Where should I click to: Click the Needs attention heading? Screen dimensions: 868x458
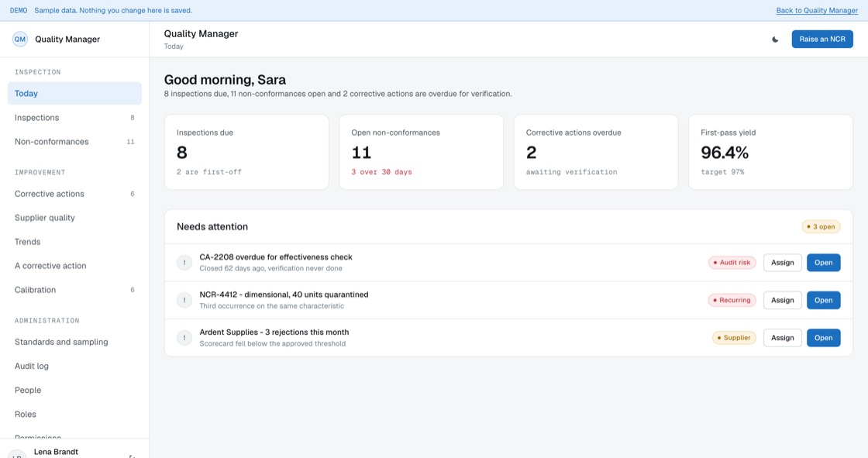tap(212, 226)
